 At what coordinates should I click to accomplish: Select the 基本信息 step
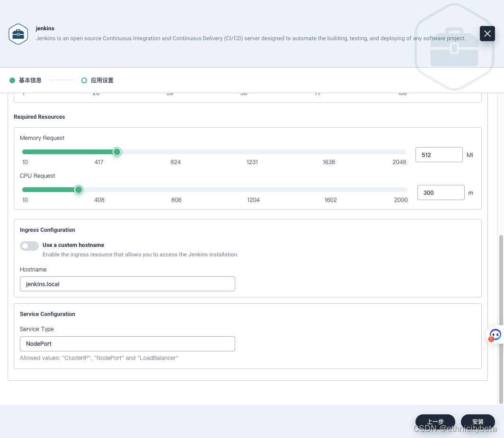(26, 80)
